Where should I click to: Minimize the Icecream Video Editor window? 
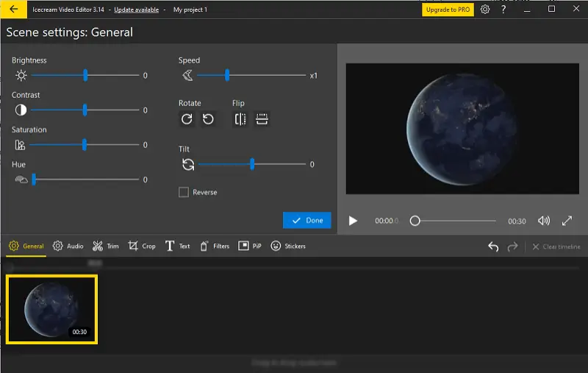tap(527, 10)
